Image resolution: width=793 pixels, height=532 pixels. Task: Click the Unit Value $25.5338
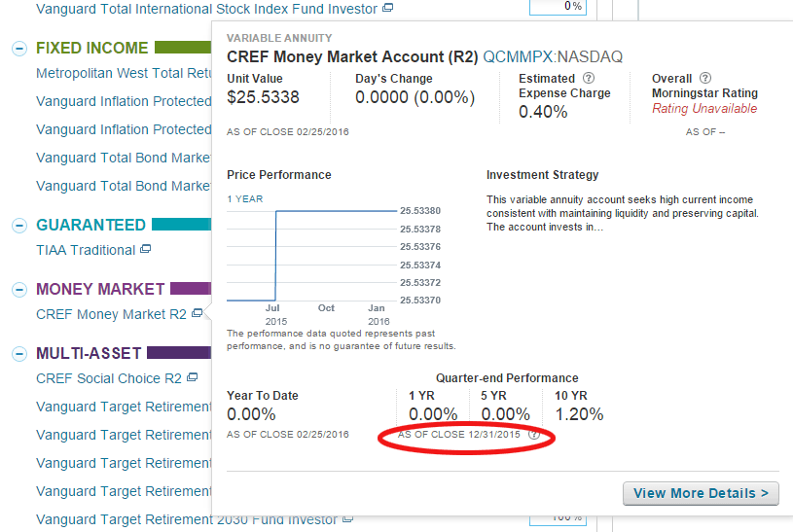coord(263,97)
